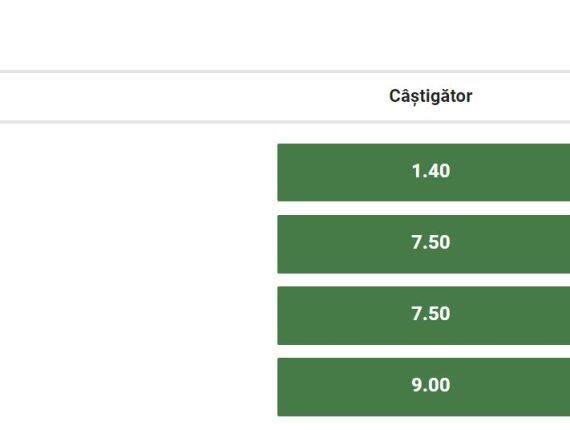Select the third green odds button, 7.50
This screenshot has height=430, width=570.
(x=424, y=316)
